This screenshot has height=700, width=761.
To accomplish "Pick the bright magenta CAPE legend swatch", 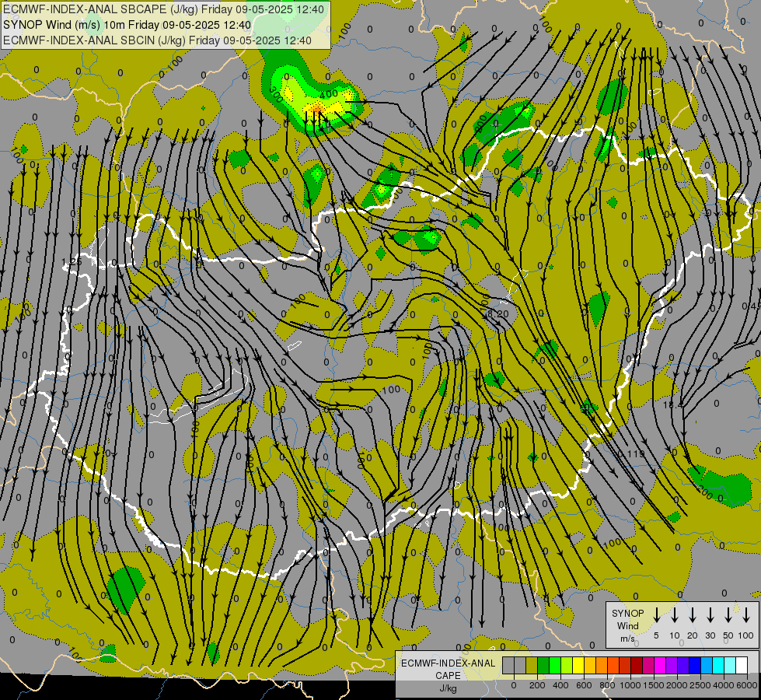I will coord(660,665).
